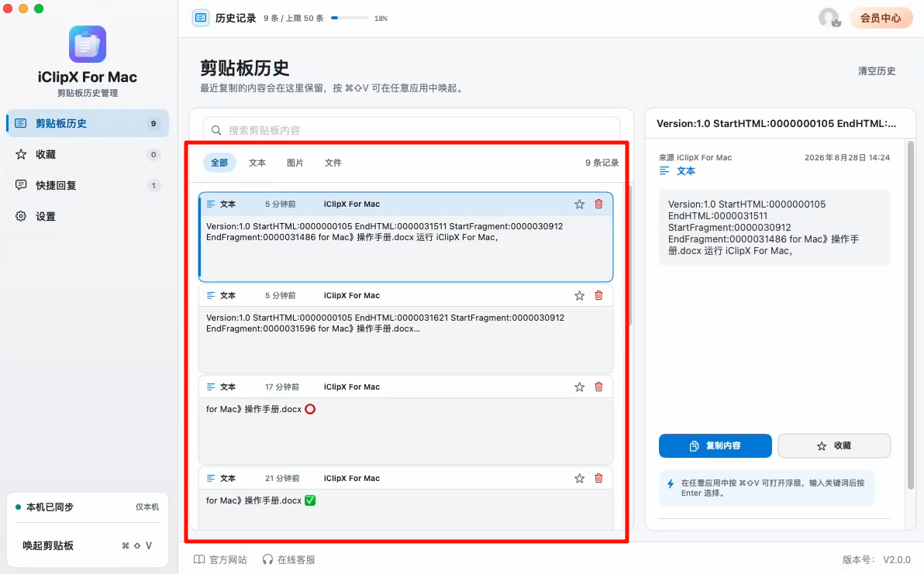Click the clip list vertical scrollbar

click(x=629, y=256)
